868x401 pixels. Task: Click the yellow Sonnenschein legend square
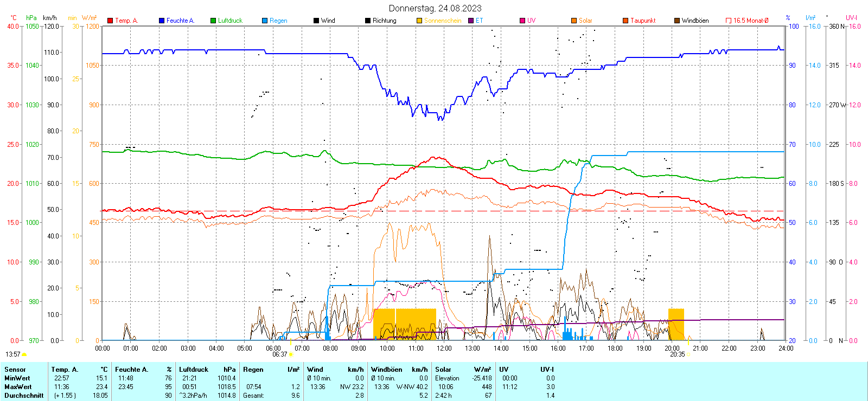click(419, 21)
